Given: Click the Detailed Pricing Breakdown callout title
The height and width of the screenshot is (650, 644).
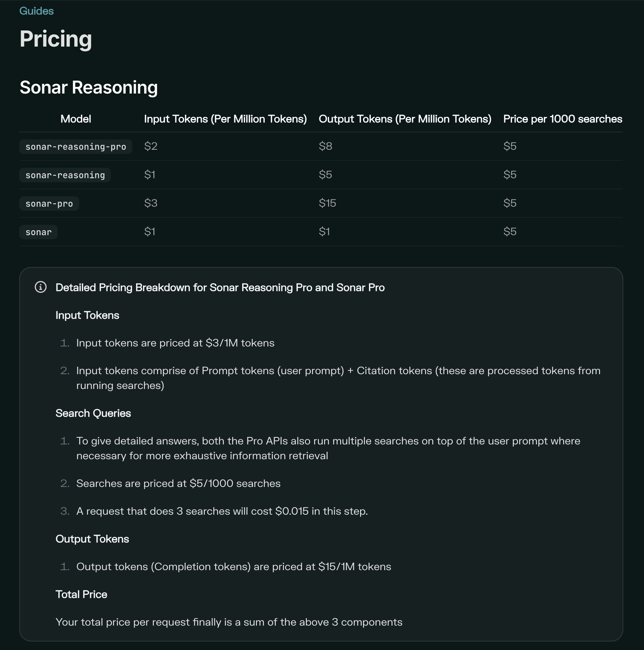Looking at the screenshot, I should point(220,288).
